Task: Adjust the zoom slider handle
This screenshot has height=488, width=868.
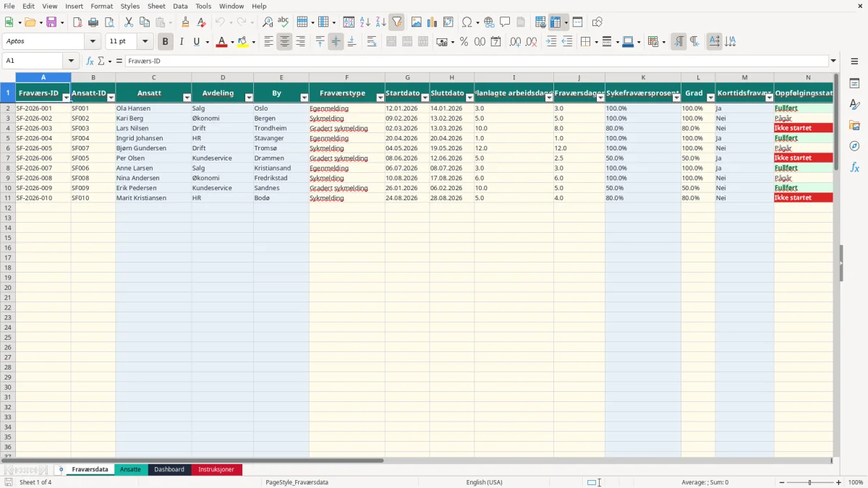Action: pyautogui.click(x=810, y=482)
